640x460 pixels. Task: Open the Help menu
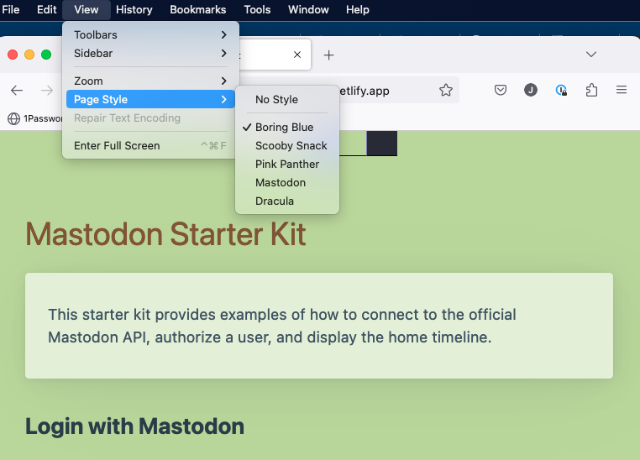[358, 10]
